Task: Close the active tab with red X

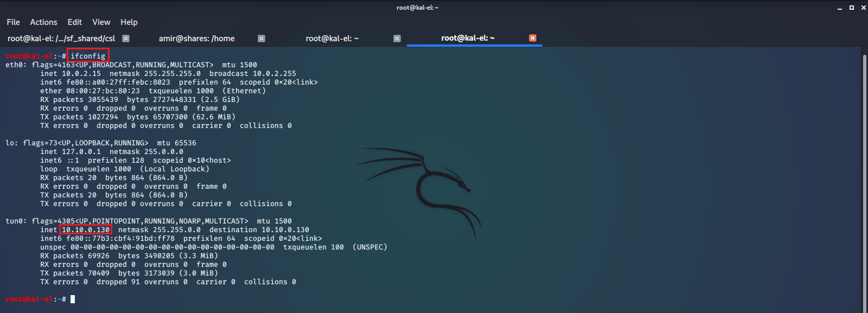Action: (x=533, y=38)
